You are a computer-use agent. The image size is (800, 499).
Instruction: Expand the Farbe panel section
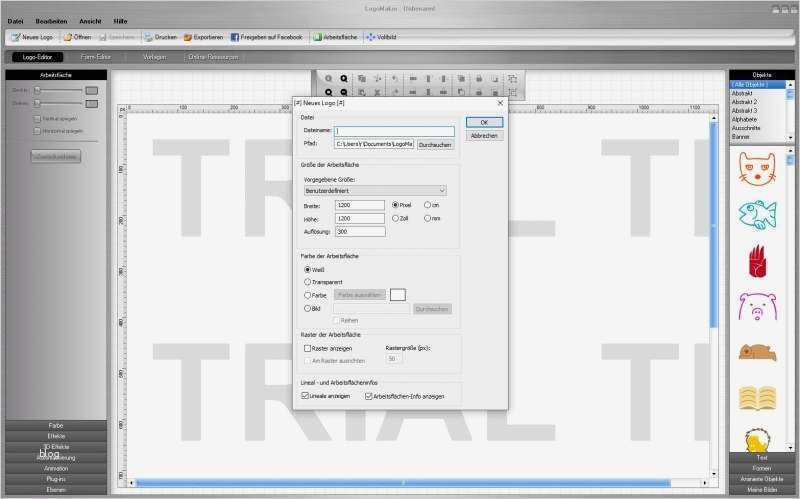point(56,426)
